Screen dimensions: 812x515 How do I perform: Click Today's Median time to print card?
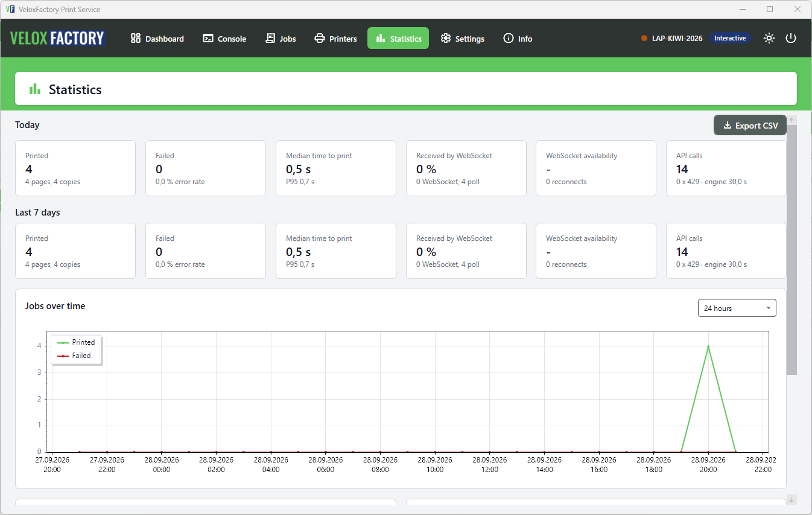336,168
